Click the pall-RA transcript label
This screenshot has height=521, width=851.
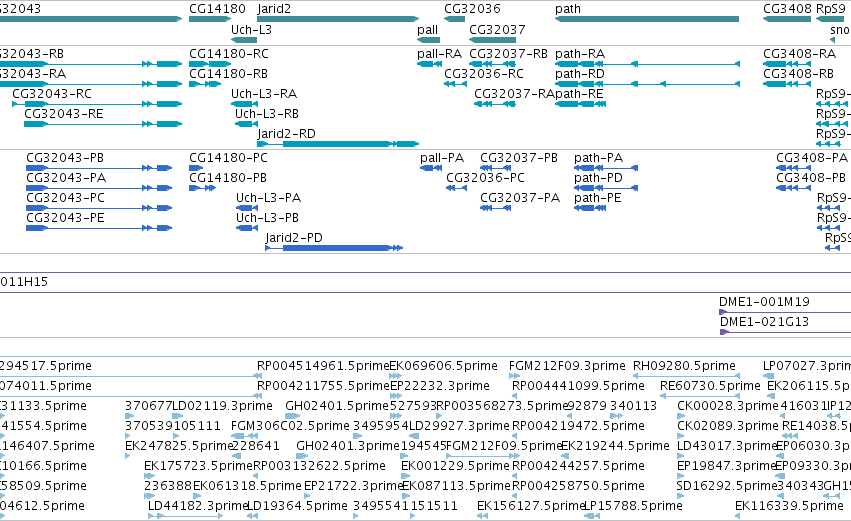439,54
